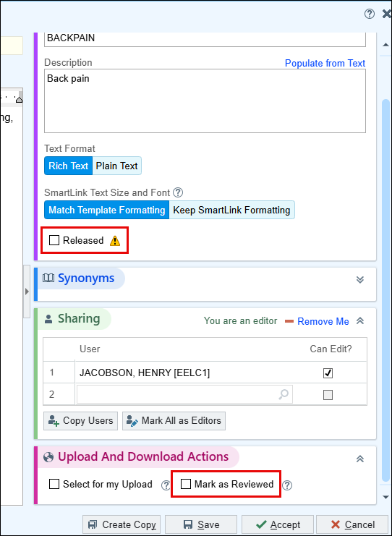Image resolution: width=392 pixels, height=536 pixels.
Task: Switch to Plain Text format
Action: click(117, 166)
